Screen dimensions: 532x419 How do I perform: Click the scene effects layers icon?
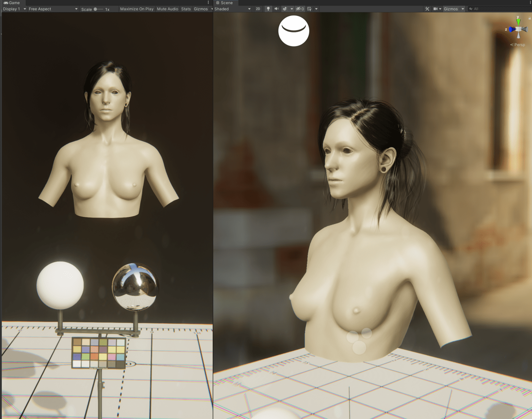[285, 9]
